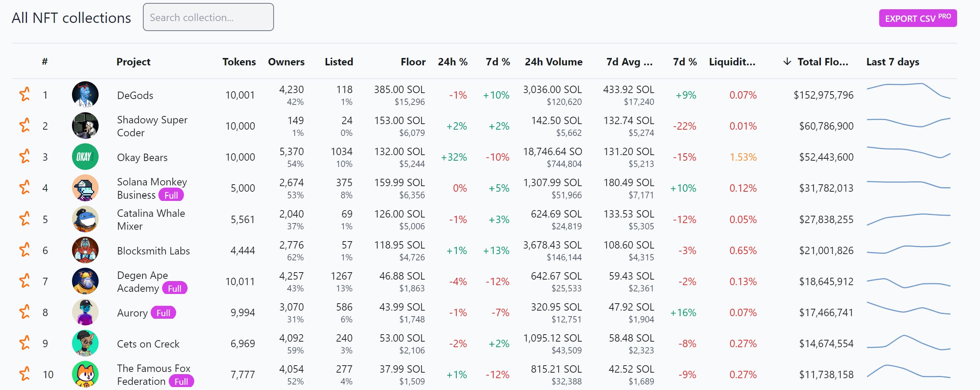Open Catalina Whale Mixer project link

coord(151,219)
